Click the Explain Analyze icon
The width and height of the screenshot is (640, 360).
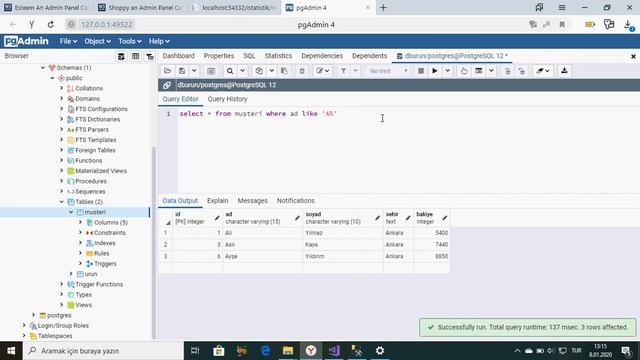point(479,71)
